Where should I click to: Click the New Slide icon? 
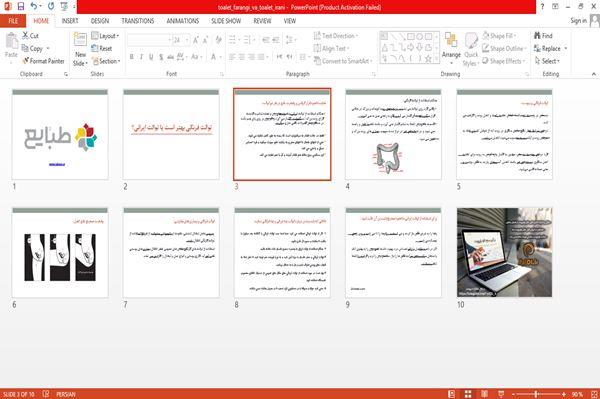point(80,40)
